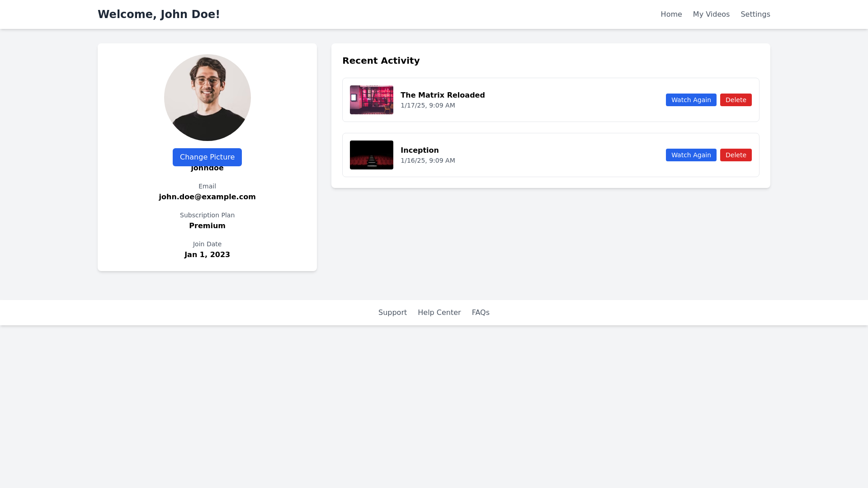This screenshot has width=868, height=488.
Task: Click the john.doe@example.com email
Action: coord(207,197)
